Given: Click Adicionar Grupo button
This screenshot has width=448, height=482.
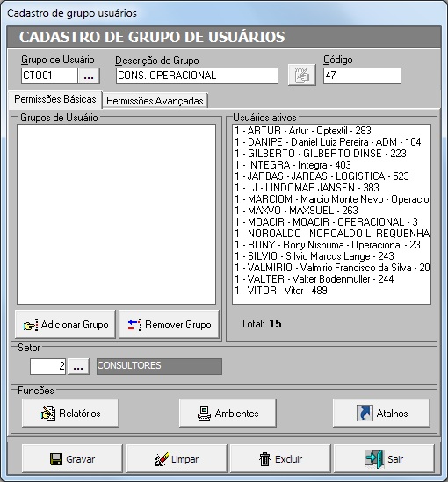Looking at the screenshot, I should point(65,325).
